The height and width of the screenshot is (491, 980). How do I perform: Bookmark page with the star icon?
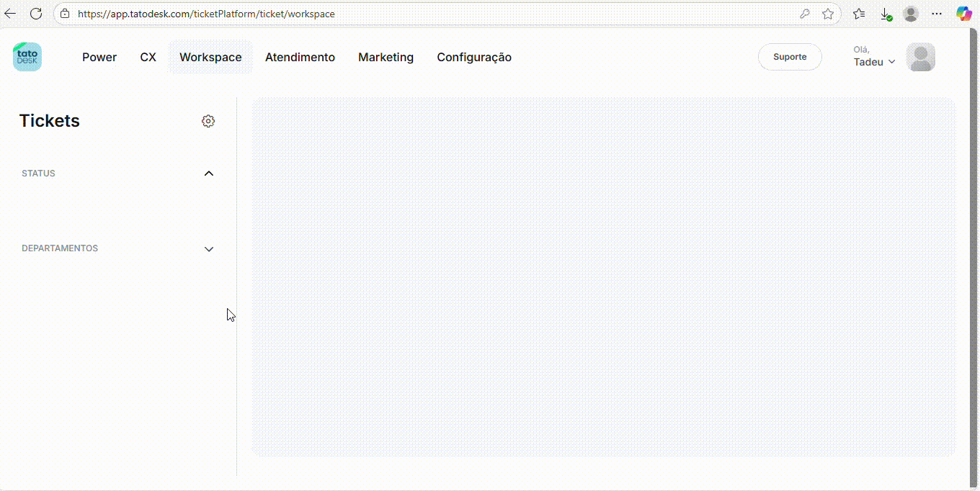(828, 14)
